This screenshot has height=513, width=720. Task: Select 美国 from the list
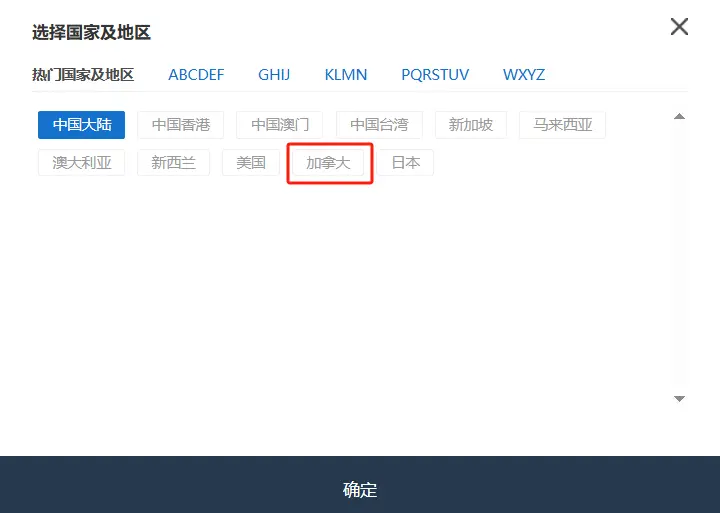[x=251, y=163]
